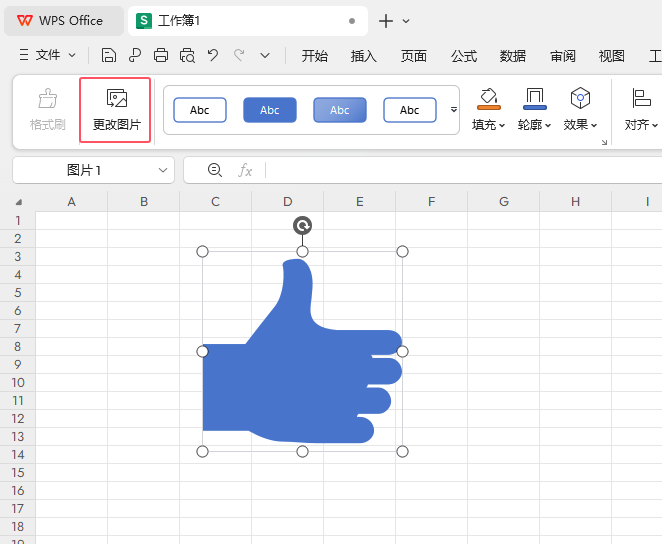Click the zoom magnifier icon in formula bar
This screenshot has height=544, width=662.
pyautogui.click(x=214, y=170)
